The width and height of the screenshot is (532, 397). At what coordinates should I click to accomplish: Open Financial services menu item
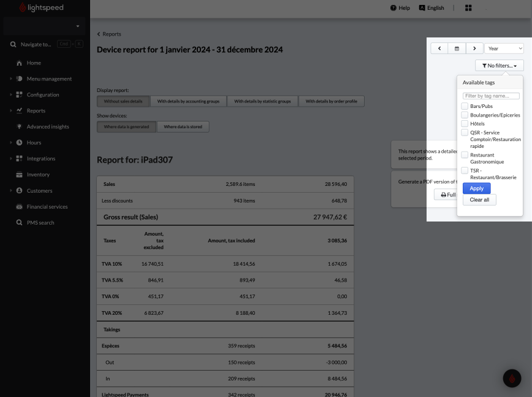tap(47, 207)
